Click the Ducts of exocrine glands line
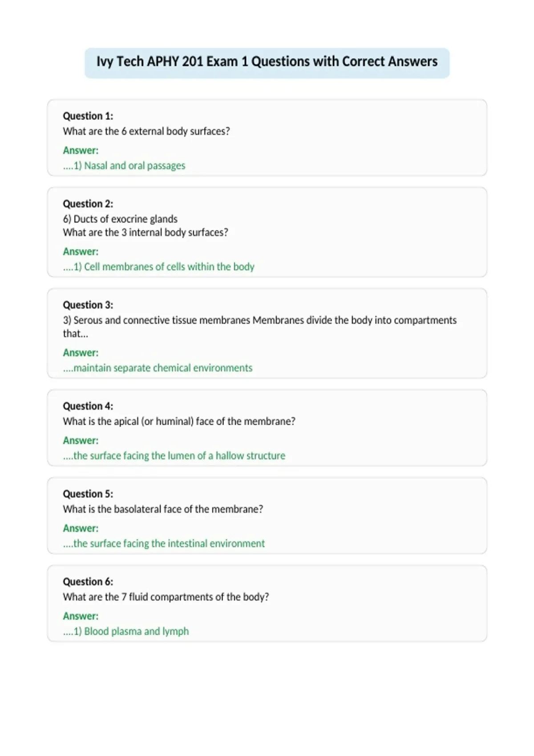 coord(120,219)
